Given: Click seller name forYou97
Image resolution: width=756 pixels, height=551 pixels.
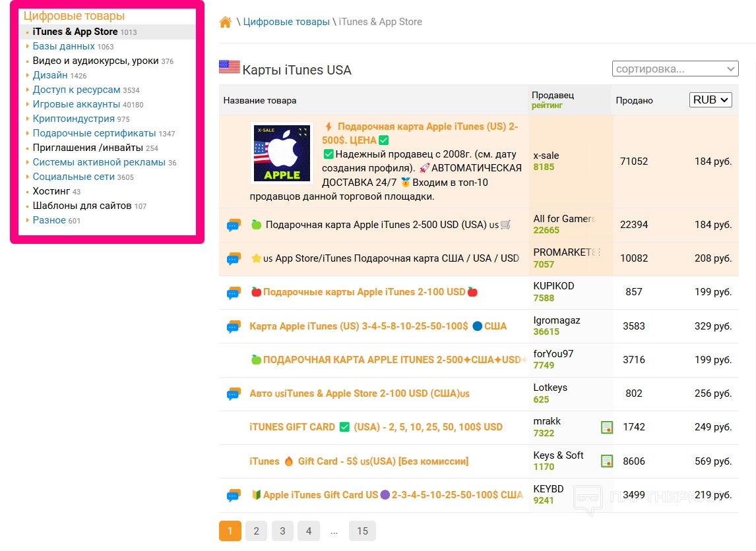Looking at the screenshot, I should coord(553,353).
